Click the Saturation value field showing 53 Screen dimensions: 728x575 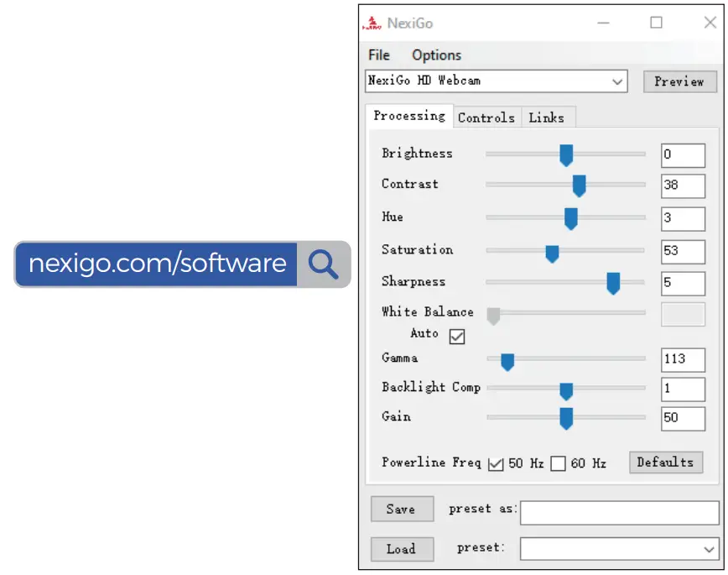(x=683, y=252)
